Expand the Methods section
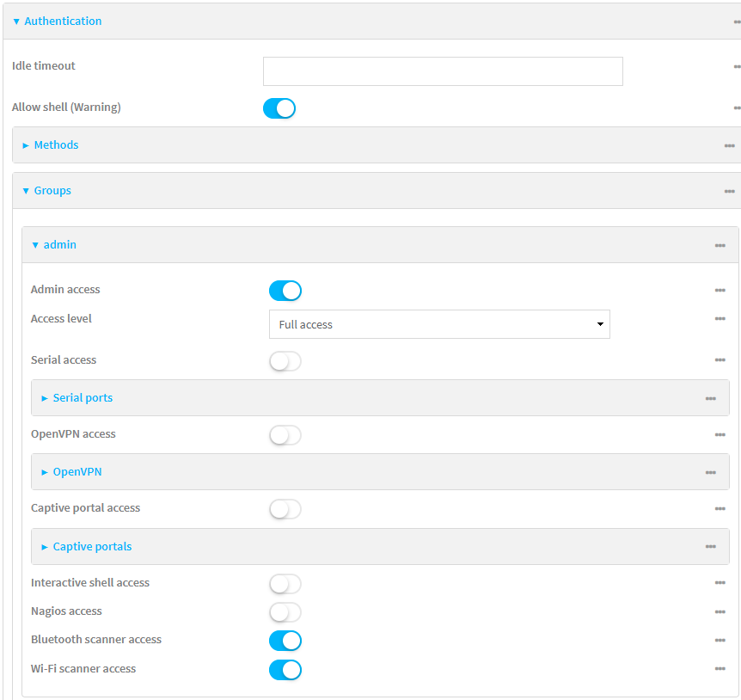The width and height of the screenshot is (741, 700). point(56,145)
